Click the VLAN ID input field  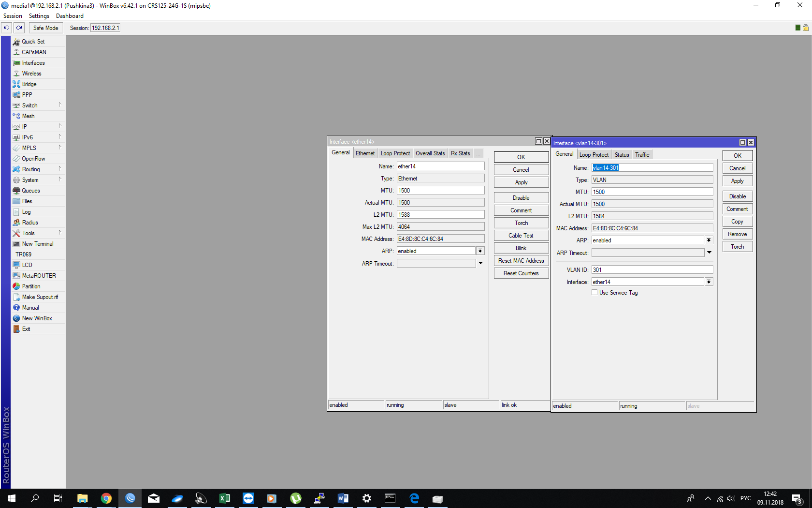[652, 270]
